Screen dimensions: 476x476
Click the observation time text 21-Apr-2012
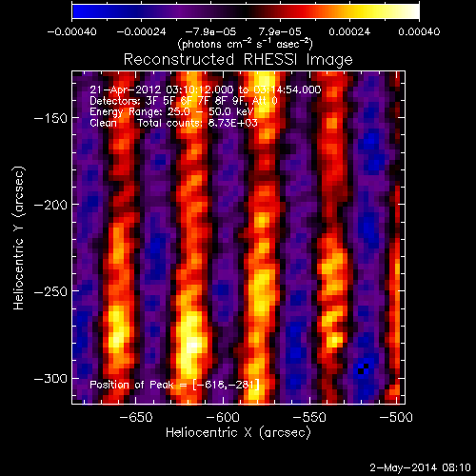click(x=206, y=89)
